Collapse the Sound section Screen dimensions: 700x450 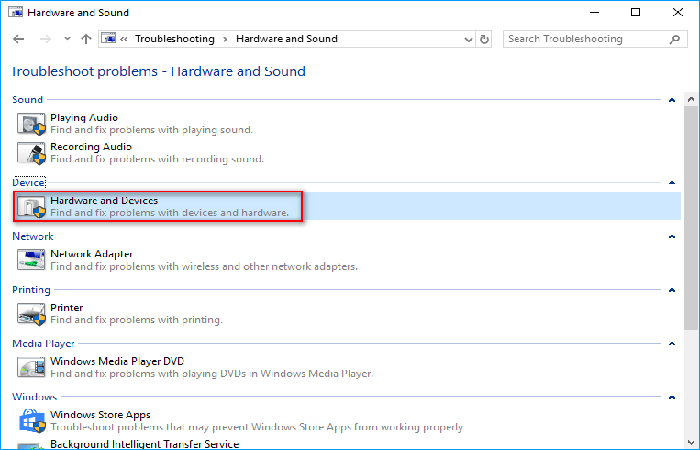[x=672, y=100]
